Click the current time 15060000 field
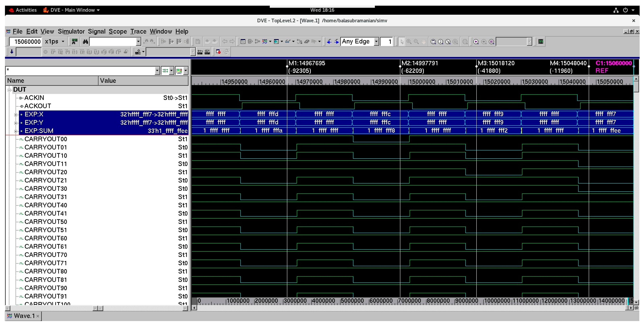This screenshot has height=326, width=644. (x=25, y=41)
